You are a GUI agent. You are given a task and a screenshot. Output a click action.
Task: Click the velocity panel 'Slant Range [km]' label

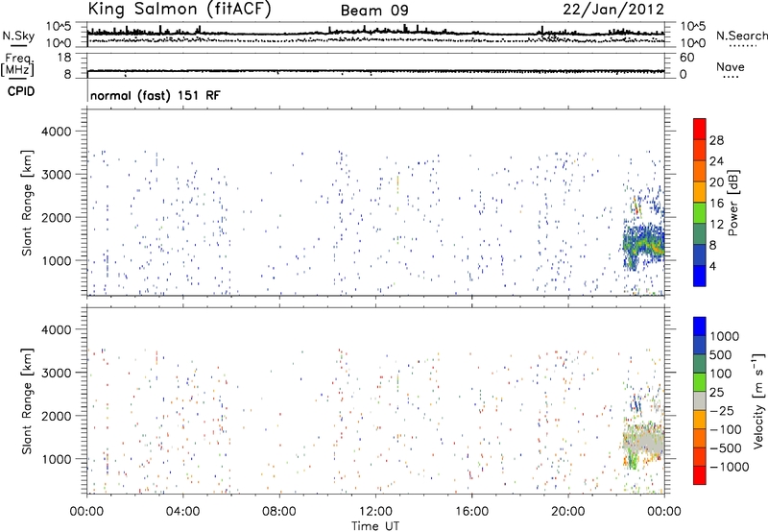27,401
